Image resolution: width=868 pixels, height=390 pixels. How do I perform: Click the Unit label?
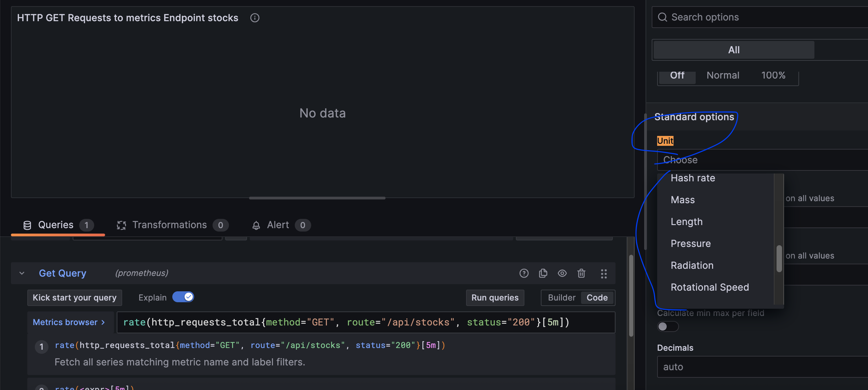coord(665,141)
